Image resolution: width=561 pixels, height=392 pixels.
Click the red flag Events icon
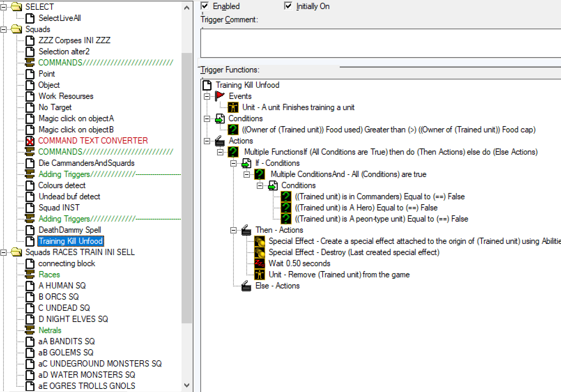pyautogui.click(x=220, y=96)
